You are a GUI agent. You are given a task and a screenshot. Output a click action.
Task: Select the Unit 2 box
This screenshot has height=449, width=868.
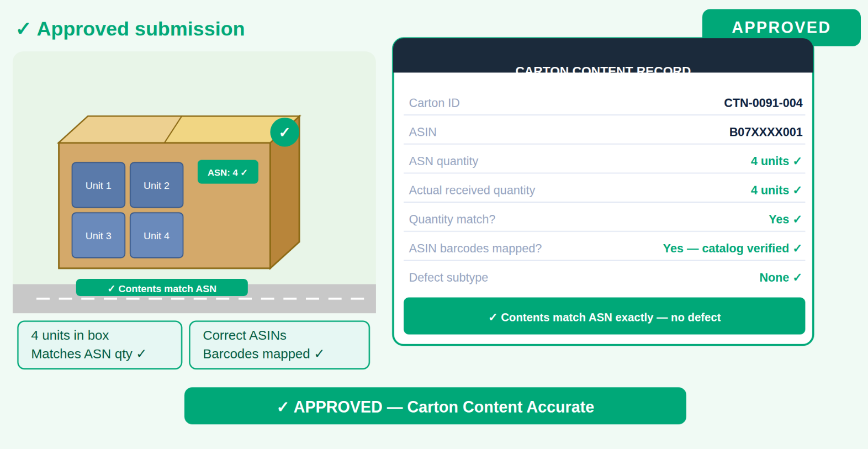[x=157, y=185]
